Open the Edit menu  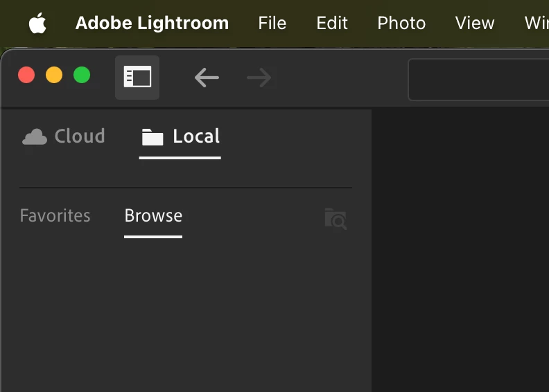pos(331,23)
